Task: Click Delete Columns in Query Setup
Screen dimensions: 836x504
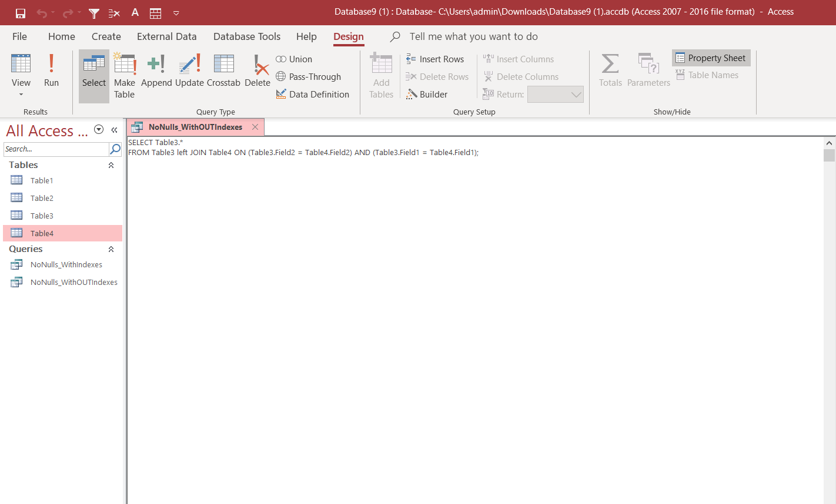Action: 521,77
